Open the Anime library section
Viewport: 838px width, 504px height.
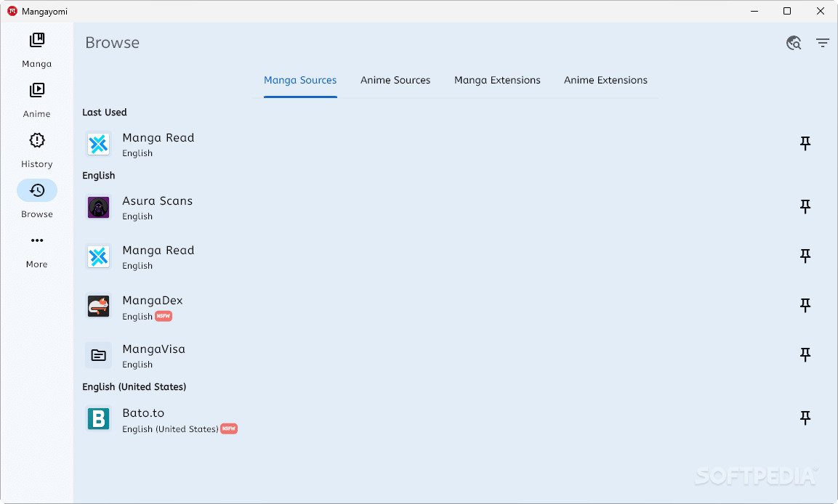pyautogui.click(x=37, y=100)
